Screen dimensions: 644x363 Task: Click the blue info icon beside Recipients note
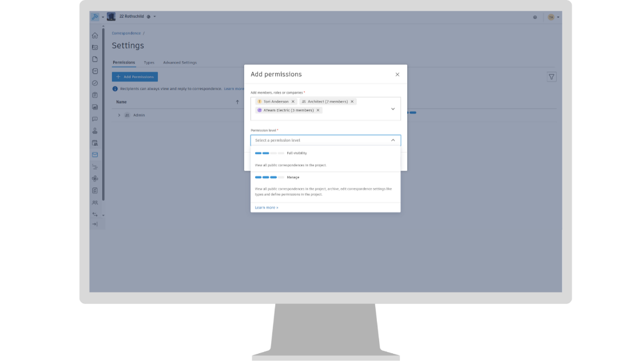pos(115,88)
